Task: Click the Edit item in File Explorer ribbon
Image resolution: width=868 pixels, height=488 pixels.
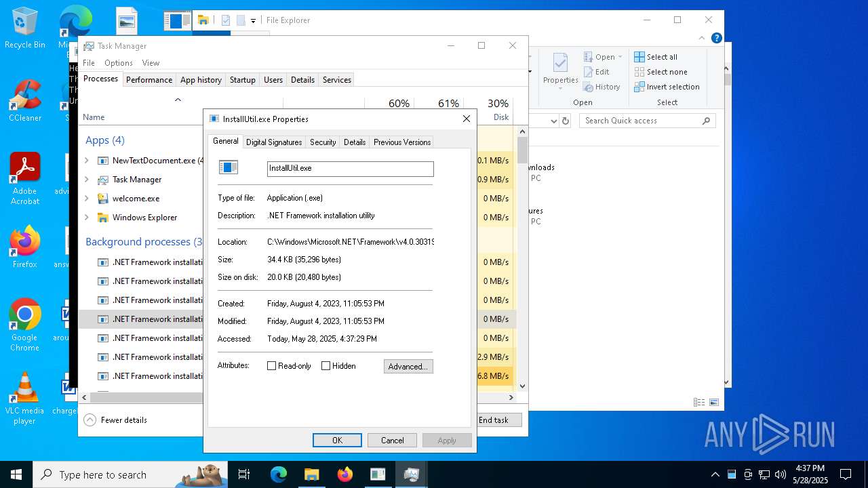Action: [x=596, y=72]
